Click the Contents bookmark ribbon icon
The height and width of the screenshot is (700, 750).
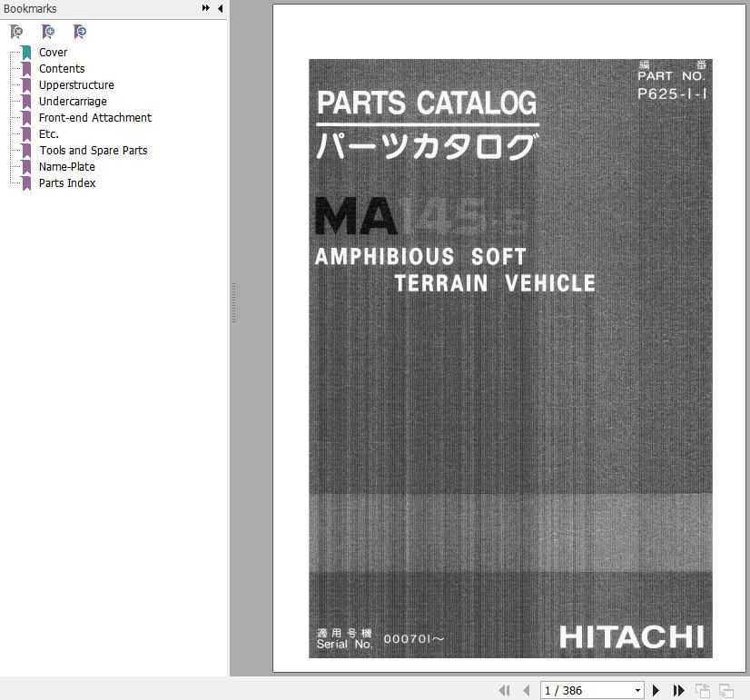tap(27, 69)
